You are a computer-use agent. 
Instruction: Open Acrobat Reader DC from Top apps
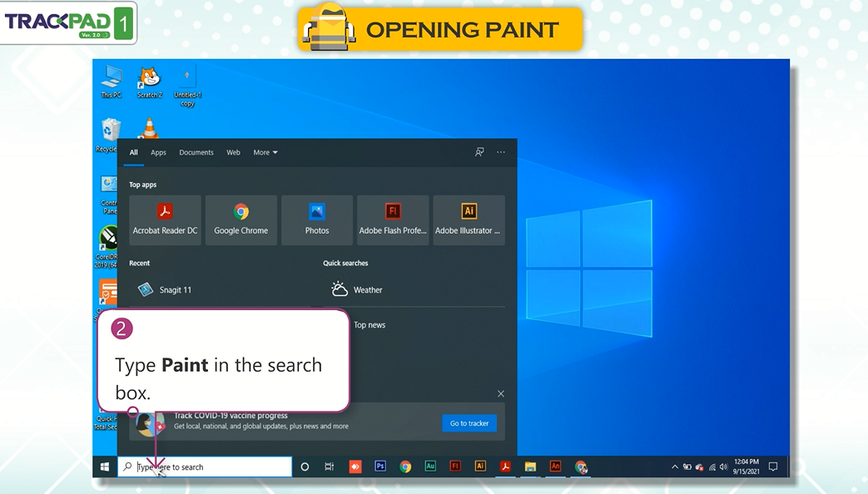coord(165,220)
